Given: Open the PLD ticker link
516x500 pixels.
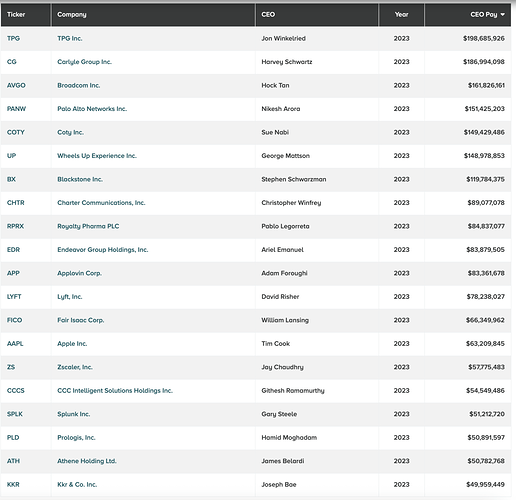Looking at the screenshot, I should click(x=13, y=437).
